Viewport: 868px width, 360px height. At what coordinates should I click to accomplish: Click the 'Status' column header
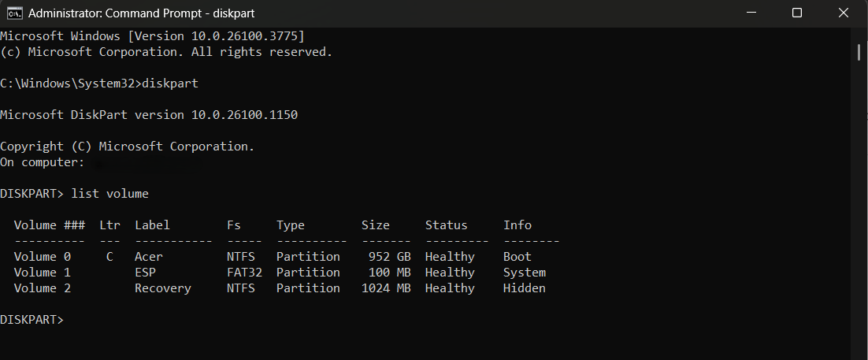tap(446, 225)
